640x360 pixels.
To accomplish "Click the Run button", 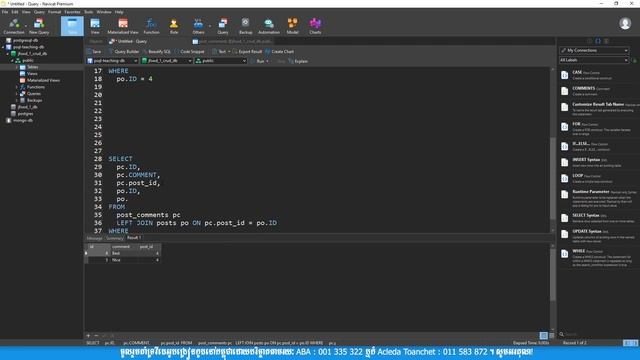I will [x=258, y=61].
